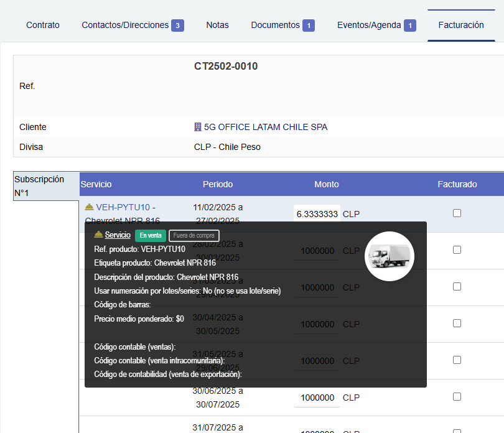
Task: Focus the Monto field showing 6.3333333
Action: coord(317,213)
